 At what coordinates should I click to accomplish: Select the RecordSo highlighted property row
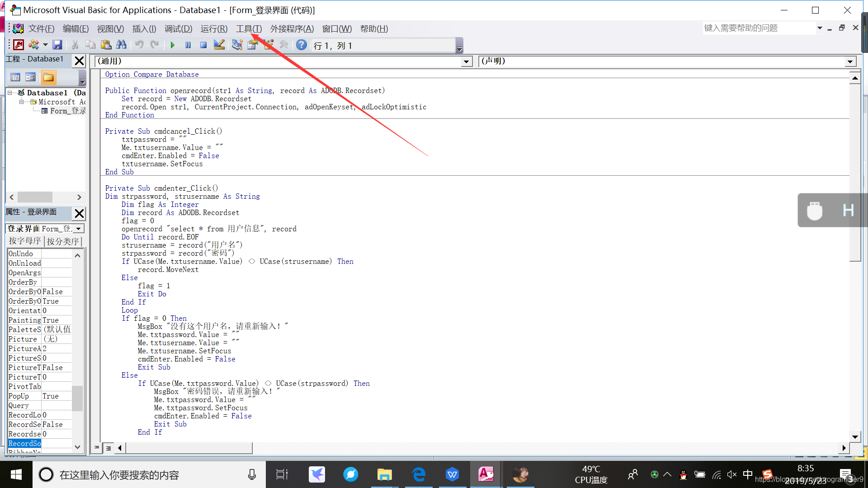tap(40, 443)
